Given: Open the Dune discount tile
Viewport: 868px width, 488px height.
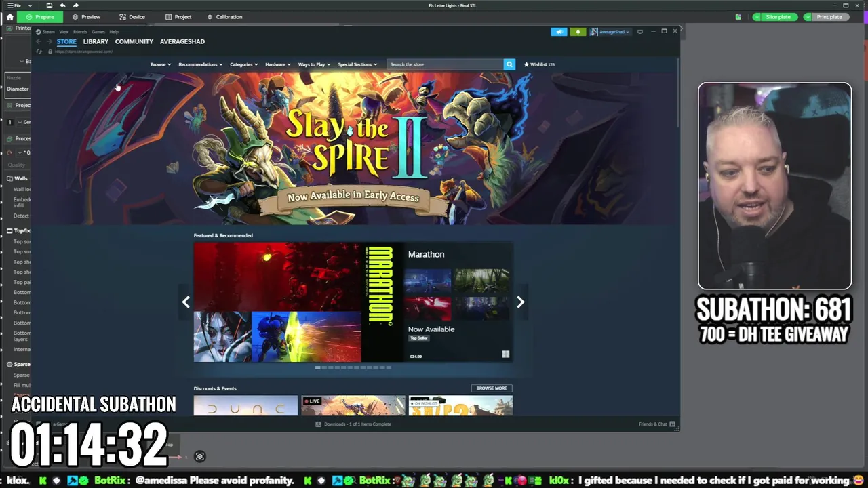Looking at the screenshot, I should [x=245, y=406].
